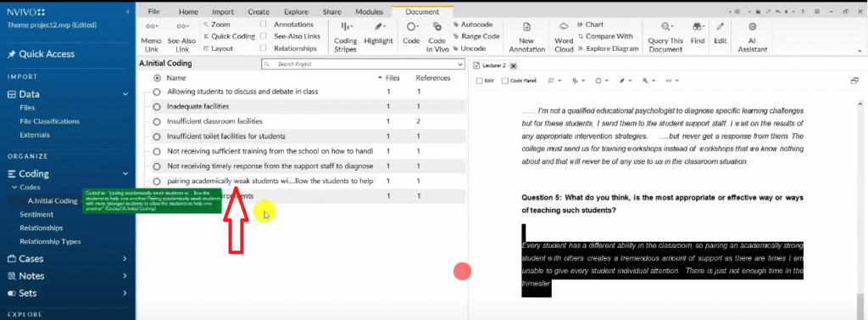Enable the Code Panel checkbox
Screen dimensions: 868x320
pyautogui.click(x=504, y=81)
